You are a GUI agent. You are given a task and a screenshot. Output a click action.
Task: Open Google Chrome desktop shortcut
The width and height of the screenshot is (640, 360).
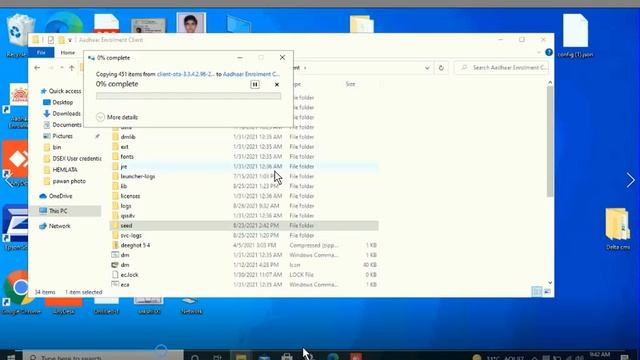pos(20,292)
